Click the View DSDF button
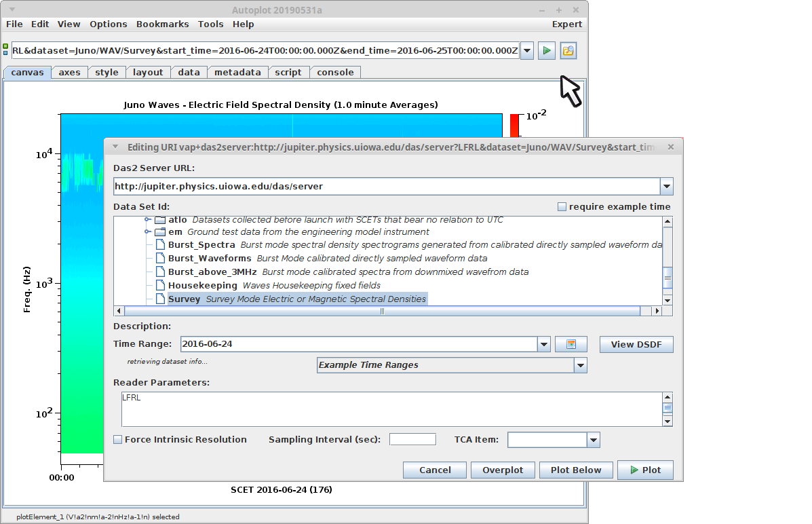 tap(636, 345)
